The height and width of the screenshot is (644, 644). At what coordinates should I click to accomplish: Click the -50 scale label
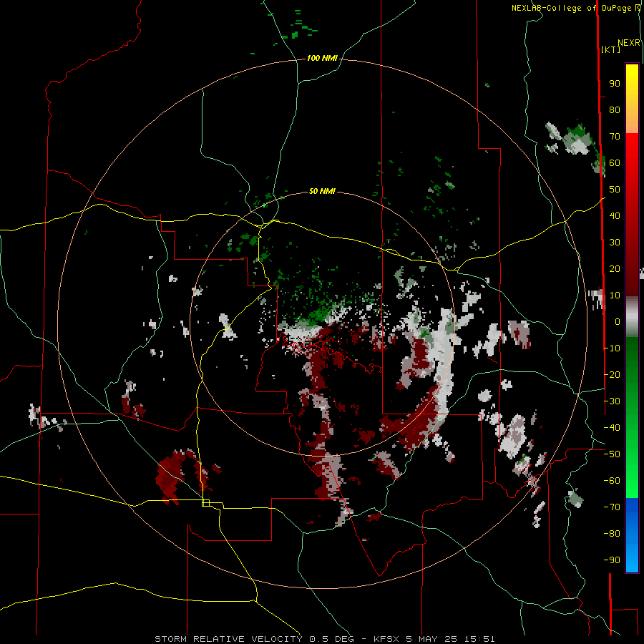pyautogui.click(x=612, y=454)
